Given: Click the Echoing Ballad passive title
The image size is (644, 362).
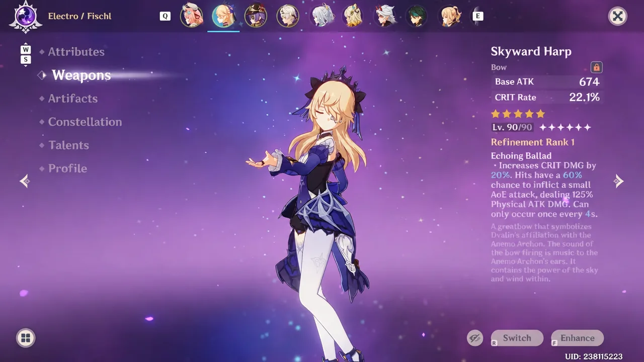Looking at the screenshot, I should (521, 156).
